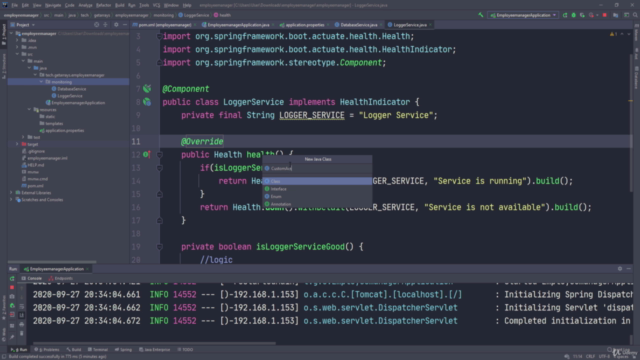Open the Refactor menu

point(103,5)
